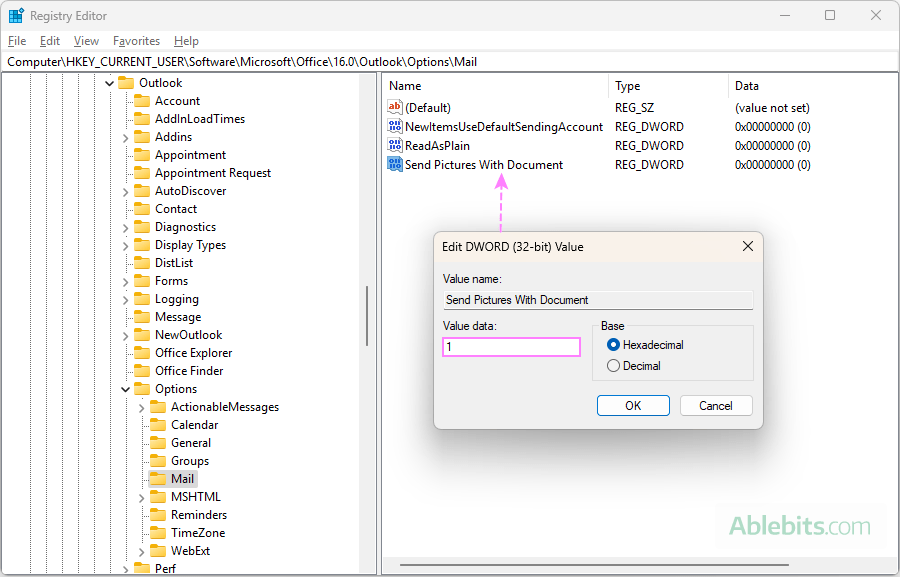The height and width of the screenshot is (577, 900).
Task: Click the tree pane vertical scrollbar thumb
Action: point(367,316)
